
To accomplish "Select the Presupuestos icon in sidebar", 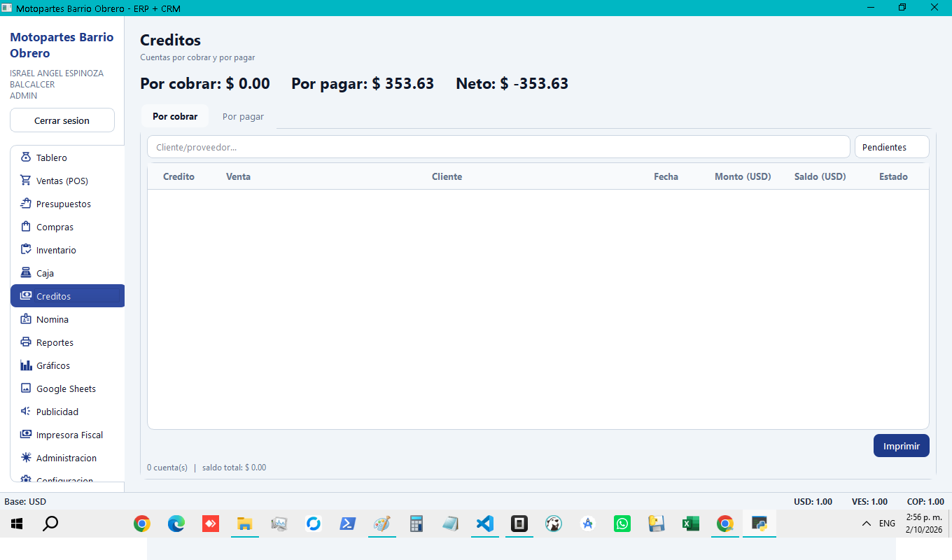I will [26, 204].
